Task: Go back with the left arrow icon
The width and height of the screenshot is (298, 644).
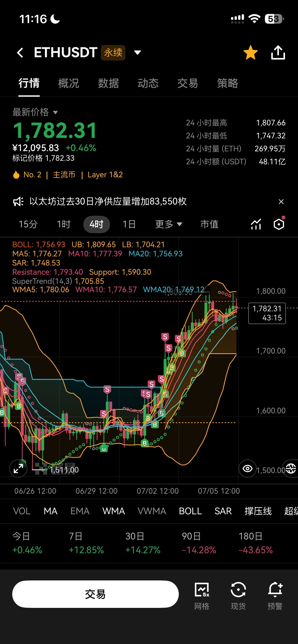Action: click(x=20, y=53)
